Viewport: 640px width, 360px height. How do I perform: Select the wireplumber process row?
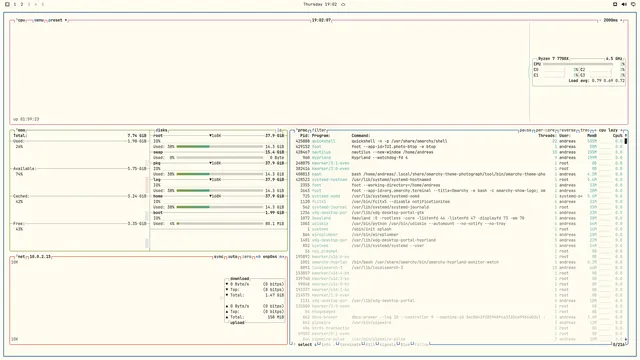[x=459, y=235]
